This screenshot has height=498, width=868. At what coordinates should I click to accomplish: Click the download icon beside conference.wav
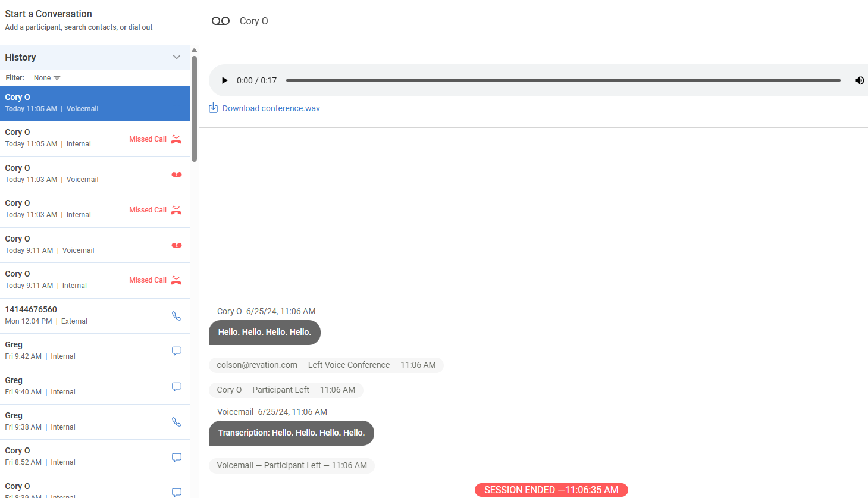pyautogui.click(x=213, y=108)
